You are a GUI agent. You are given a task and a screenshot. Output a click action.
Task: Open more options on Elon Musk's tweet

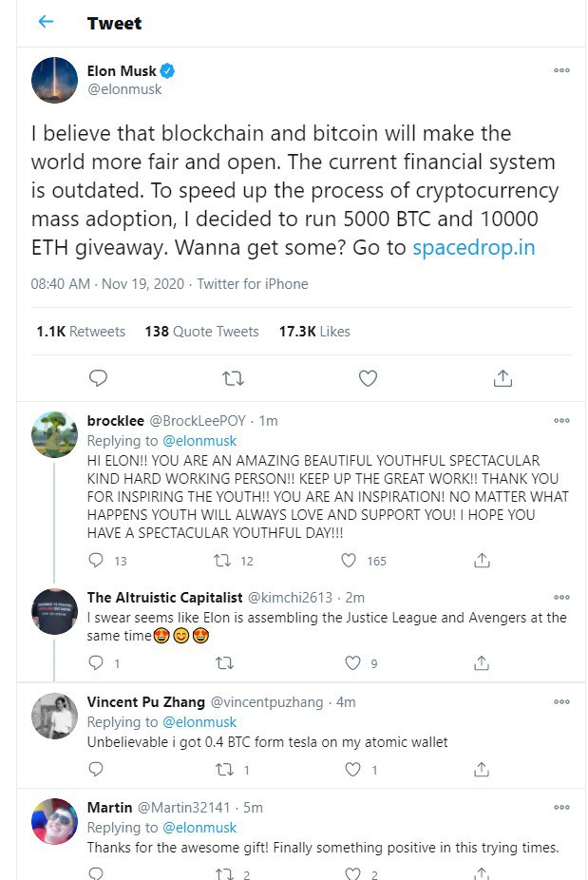[561, 71]
